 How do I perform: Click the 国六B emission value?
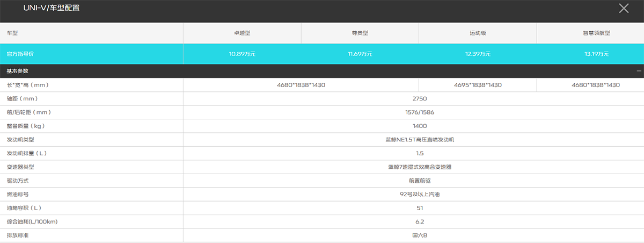coord(420,235)
